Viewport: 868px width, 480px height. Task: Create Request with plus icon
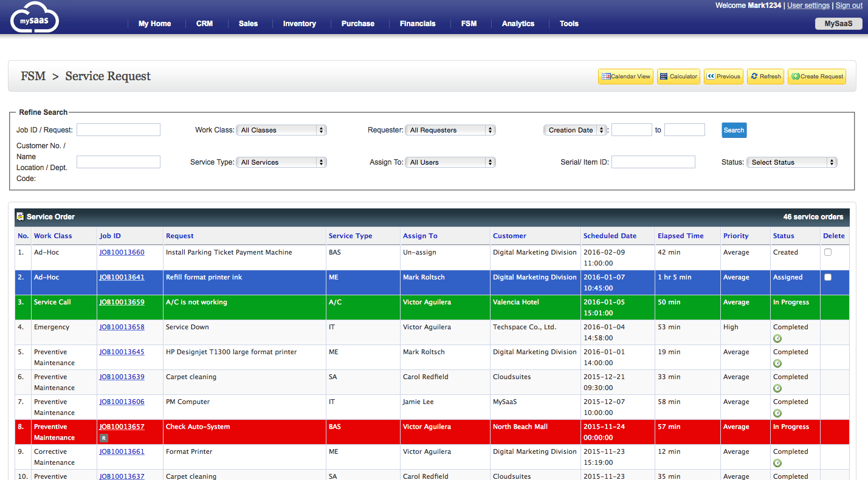pos(817,77)
